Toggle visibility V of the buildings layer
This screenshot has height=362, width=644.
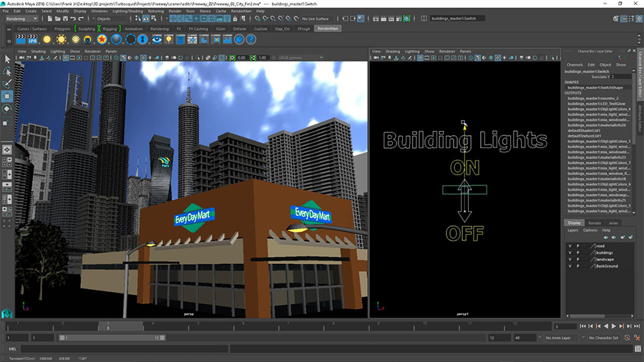(570, 253)
